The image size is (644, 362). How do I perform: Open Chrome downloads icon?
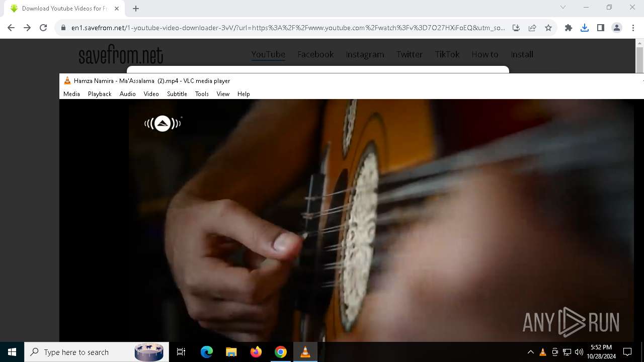click(x=585, y=28)
